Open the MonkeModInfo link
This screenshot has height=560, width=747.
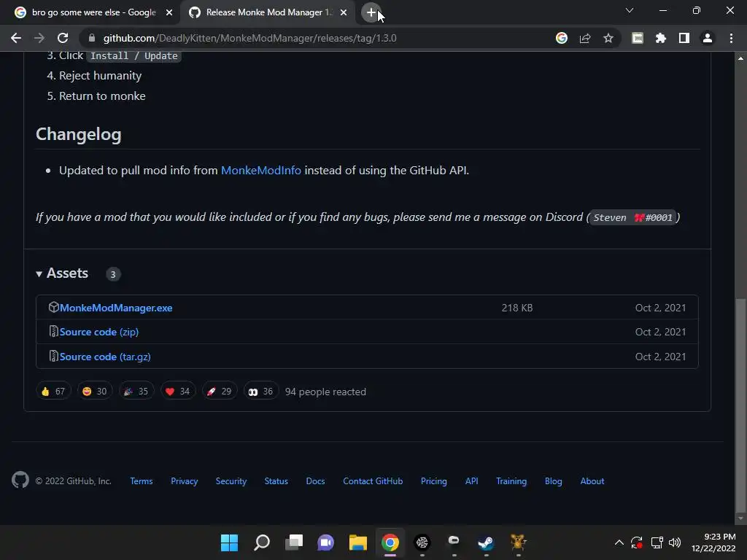click(x=261, y=171)
